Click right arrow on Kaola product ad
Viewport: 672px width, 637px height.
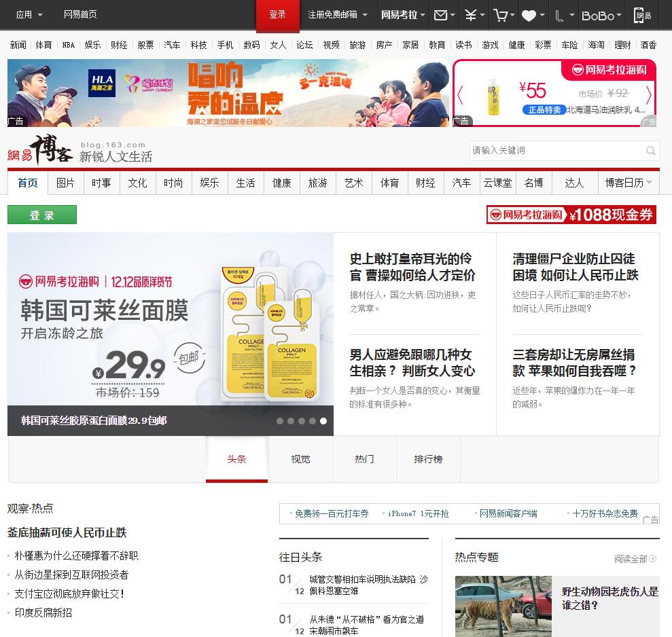[x=648, y=95]
